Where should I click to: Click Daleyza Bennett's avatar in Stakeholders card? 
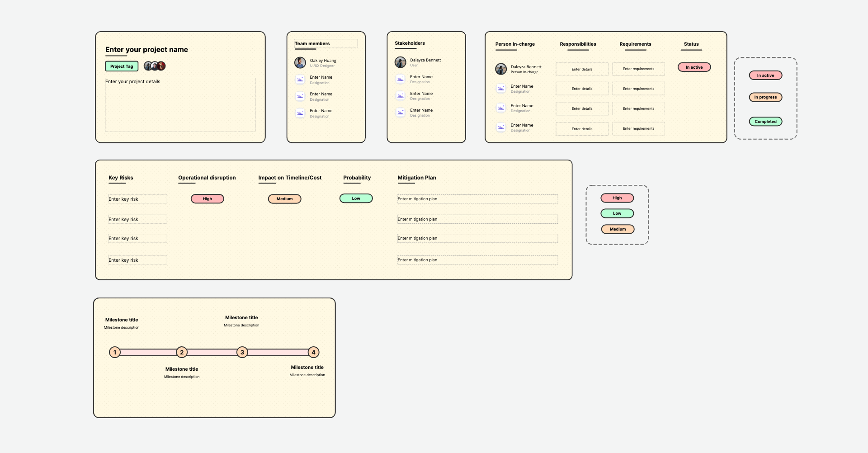coord(400,62)
